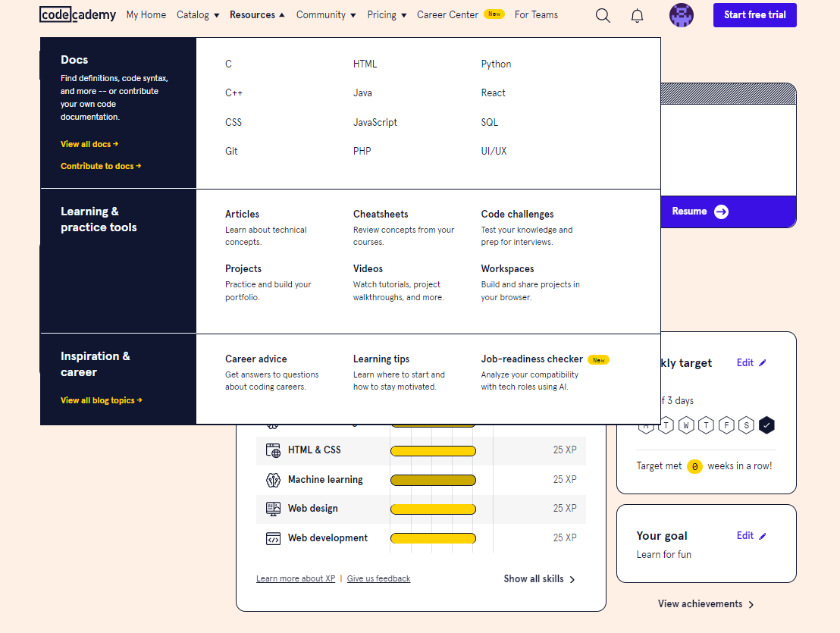Open Give us feedback link
Image resolution: width=840 pixels, height=633 pixels.
tap(379, 578)
